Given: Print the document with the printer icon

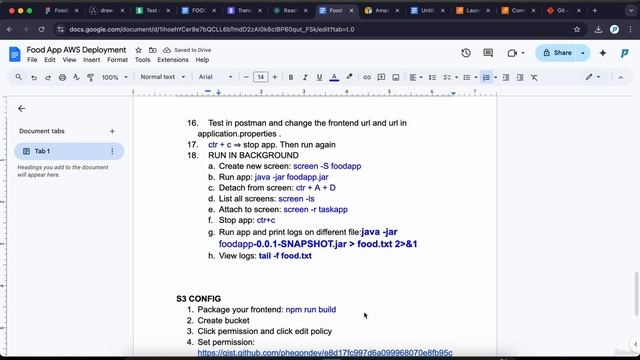Looking at the screenshot, I should 62,77.
